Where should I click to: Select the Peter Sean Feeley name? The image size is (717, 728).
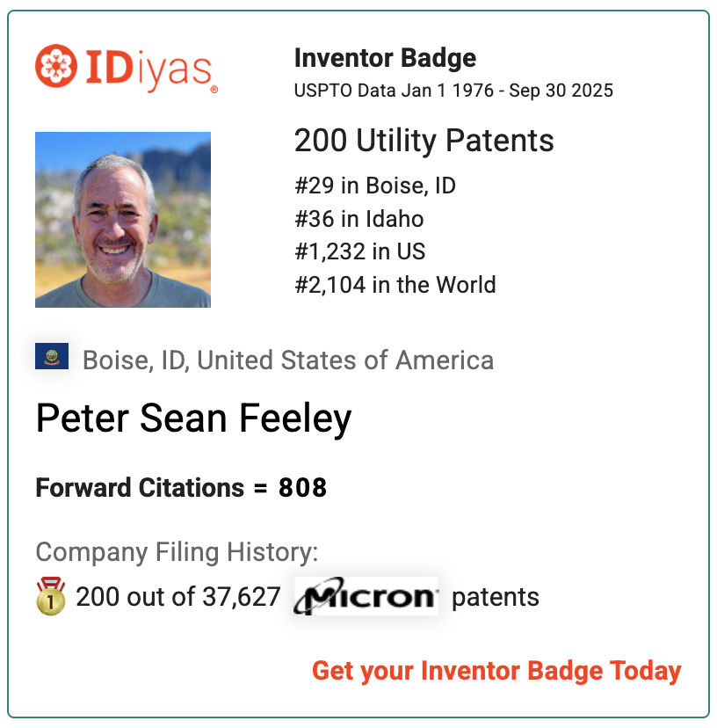193,419
